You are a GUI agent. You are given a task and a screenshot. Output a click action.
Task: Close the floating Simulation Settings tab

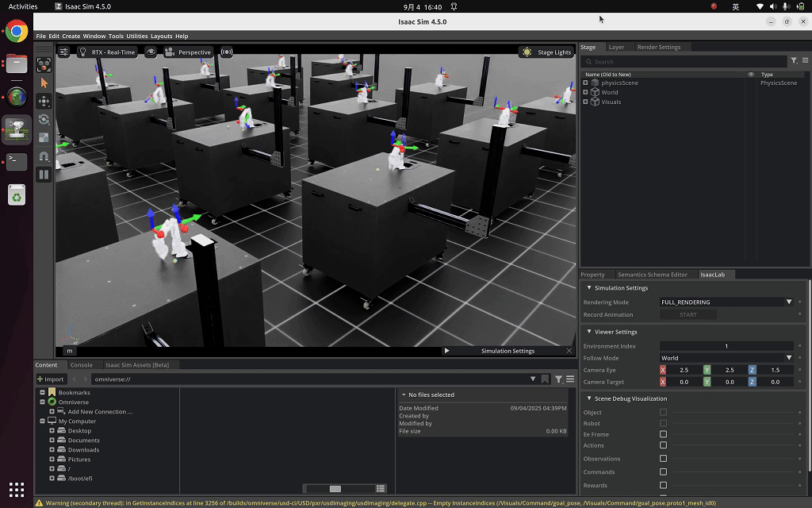click(x=569, y=351)
